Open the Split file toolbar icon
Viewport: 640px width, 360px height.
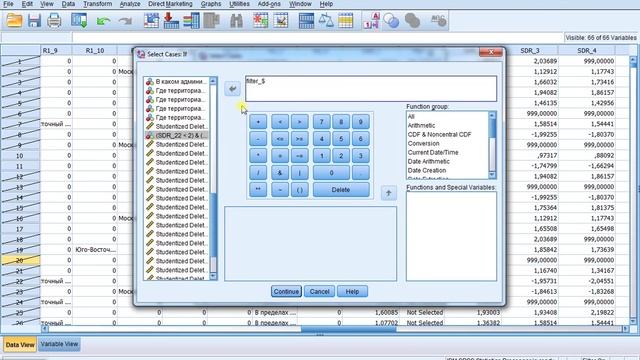[306, 20]
